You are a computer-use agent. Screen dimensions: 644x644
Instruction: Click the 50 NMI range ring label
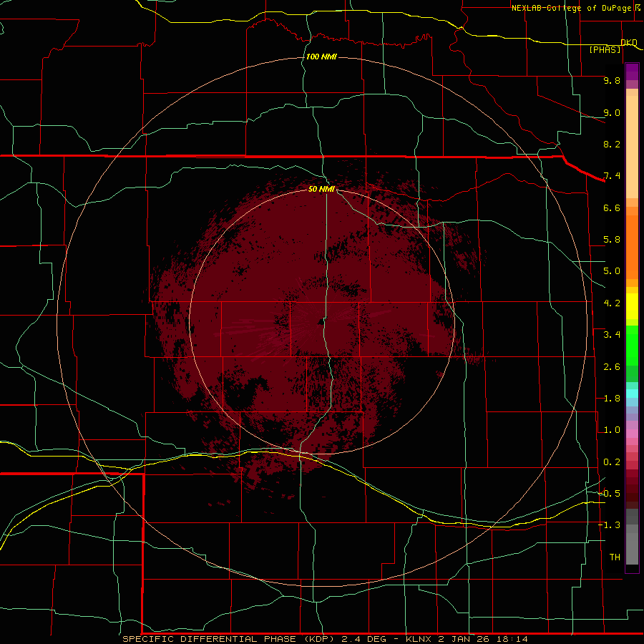click(321, 189)
